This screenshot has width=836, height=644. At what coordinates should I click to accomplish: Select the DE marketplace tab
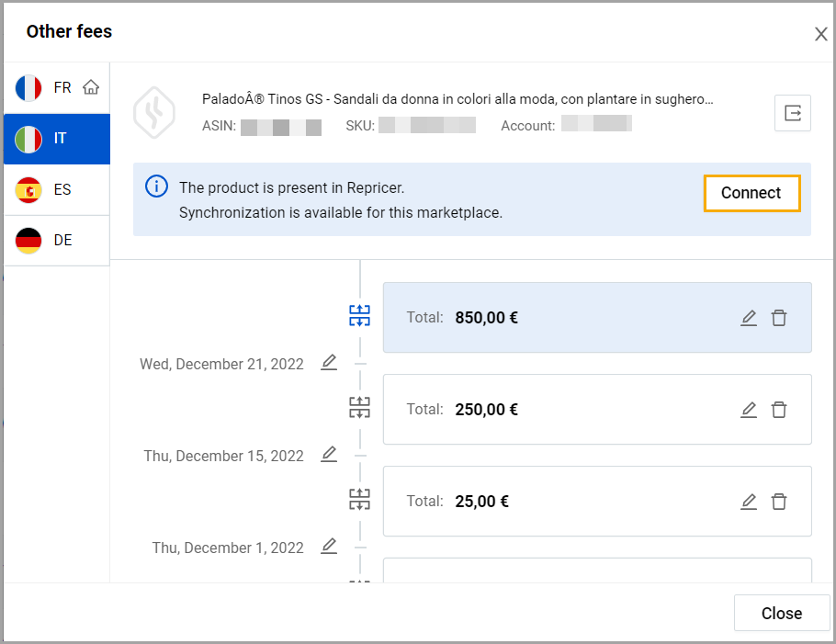coord(57,241)
